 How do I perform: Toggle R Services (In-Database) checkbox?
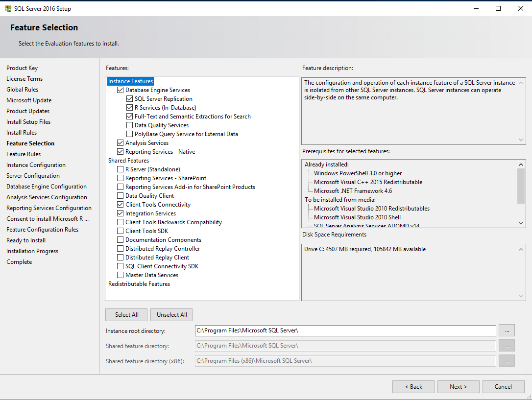tap(129, 108)
